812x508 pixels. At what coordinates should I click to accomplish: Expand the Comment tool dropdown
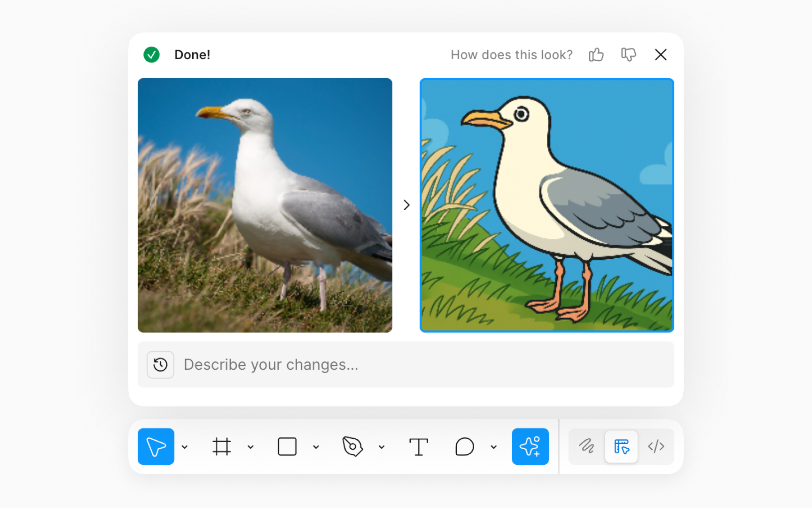coord(493,446)
